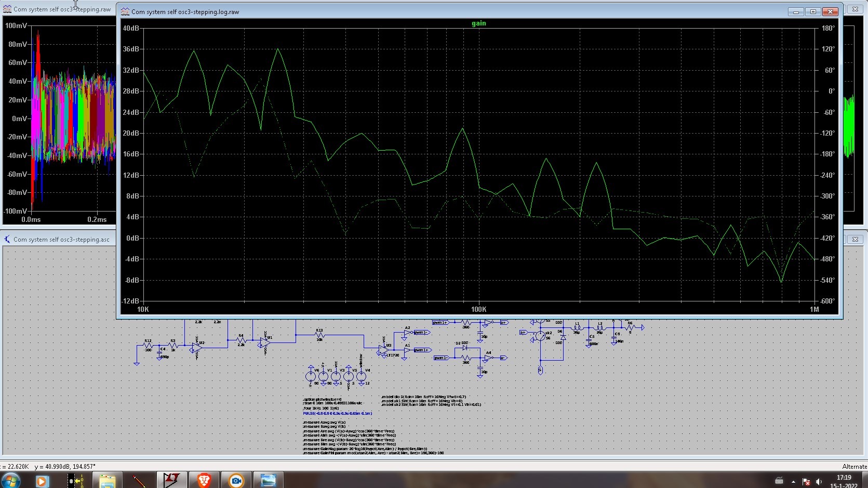868x488 pixels.
Task: Click the .measure Aavg directive
Action: (324, 422)
